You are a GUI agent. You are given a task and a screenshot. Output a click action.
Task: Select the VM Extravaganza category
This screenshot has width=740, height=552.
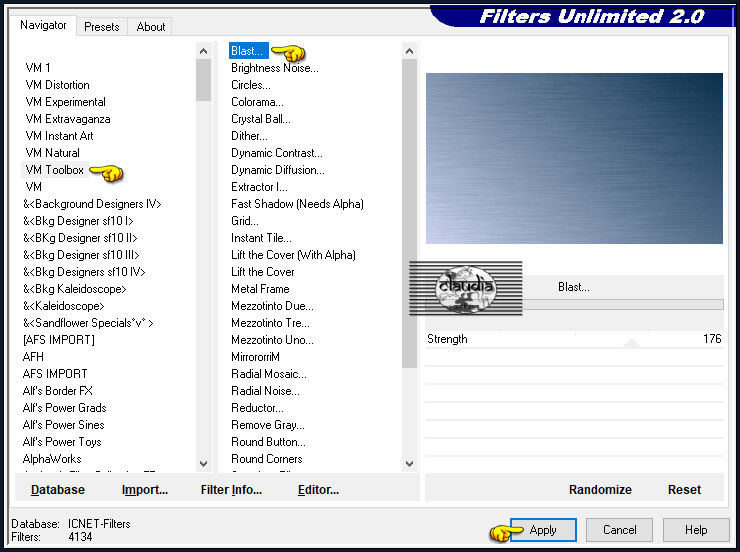pyautogui.click(x=67, y=119)
